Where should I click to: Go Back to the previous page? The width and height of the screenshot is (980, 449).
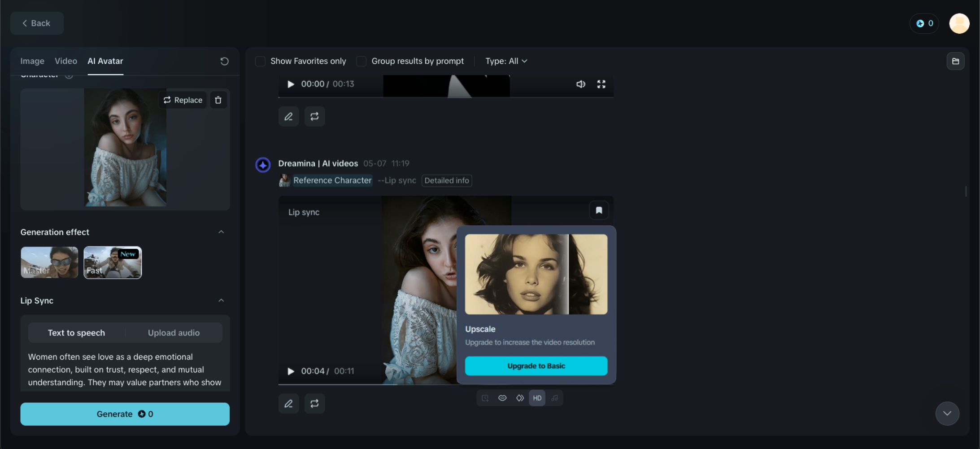tap(37, 23)
